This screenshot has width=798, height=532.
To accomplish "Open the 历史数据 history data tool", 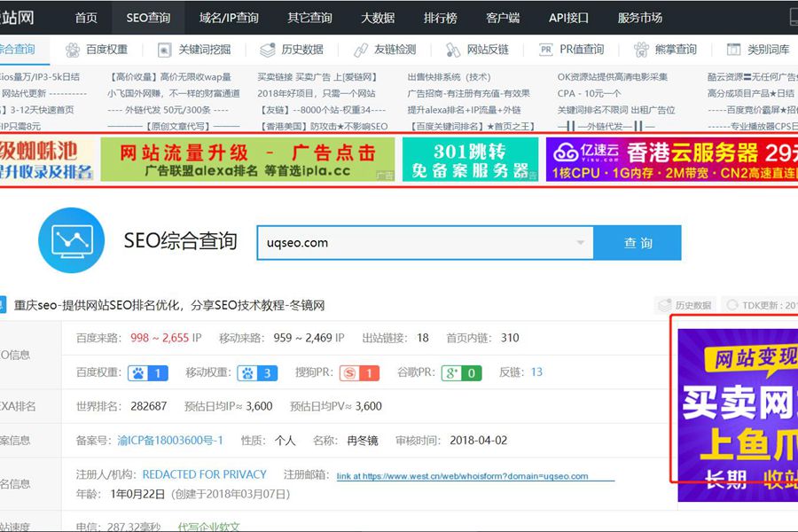I will [x=293, y=49].
